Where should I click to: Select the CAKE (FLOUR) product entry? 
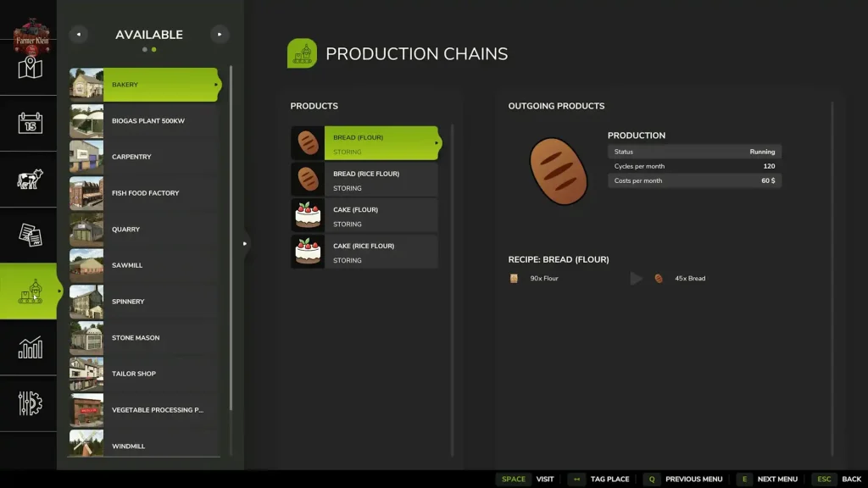pos(364,214)
